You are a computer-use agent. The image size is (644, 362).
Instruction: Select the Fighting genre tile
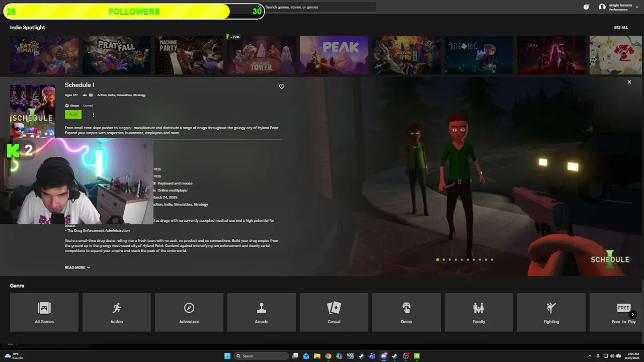[551, 312]
